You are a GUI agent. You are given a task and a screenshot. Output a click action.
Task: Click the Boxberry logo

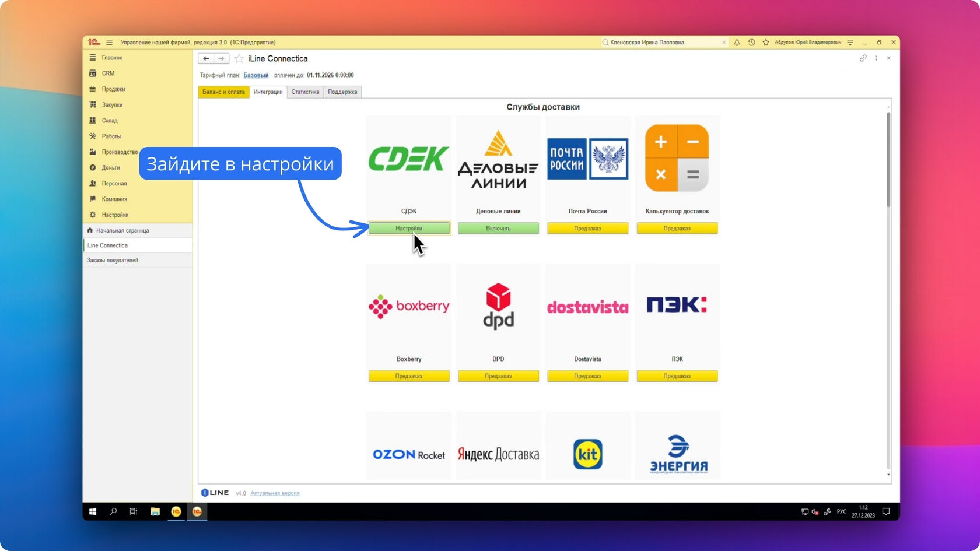tap(409, 306)
